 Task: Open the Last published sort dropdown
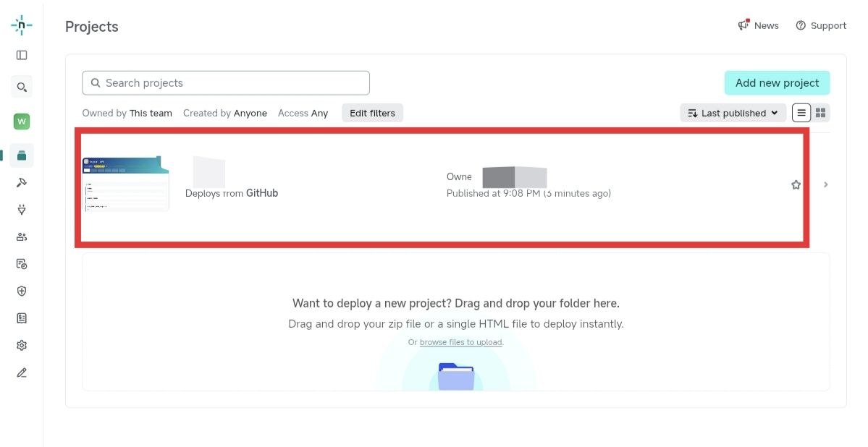pos(733,113)
